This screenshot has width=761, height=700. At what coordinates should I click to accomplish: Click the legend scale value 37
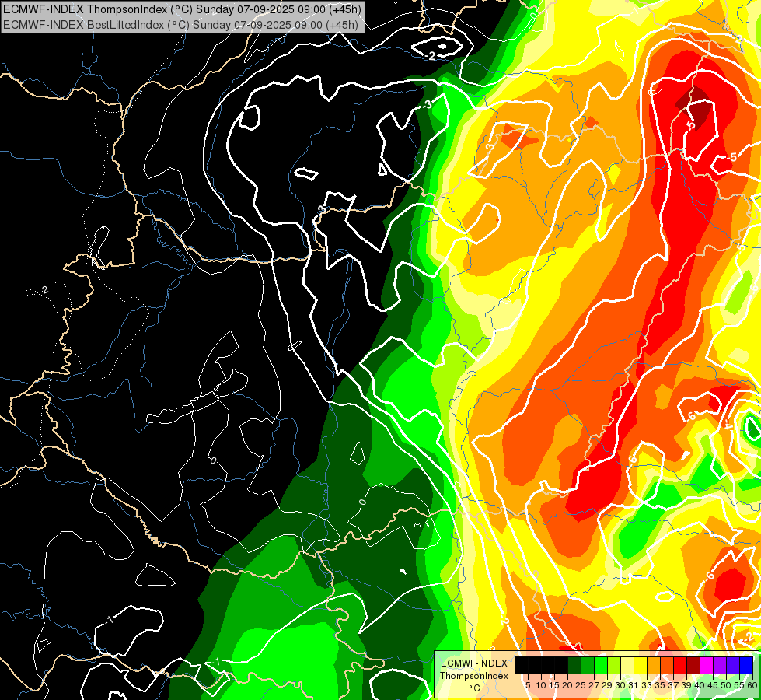coord(673,685)
